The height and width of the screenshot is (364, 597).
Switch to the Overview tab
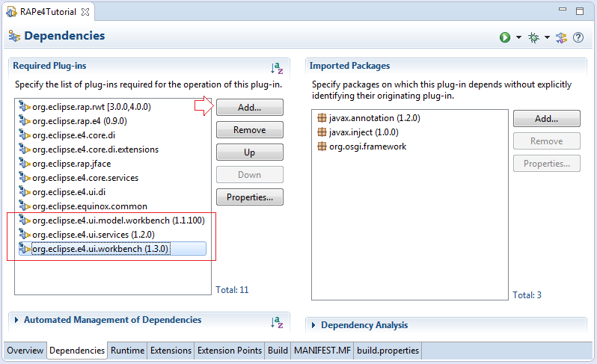(x=25, y=351)
